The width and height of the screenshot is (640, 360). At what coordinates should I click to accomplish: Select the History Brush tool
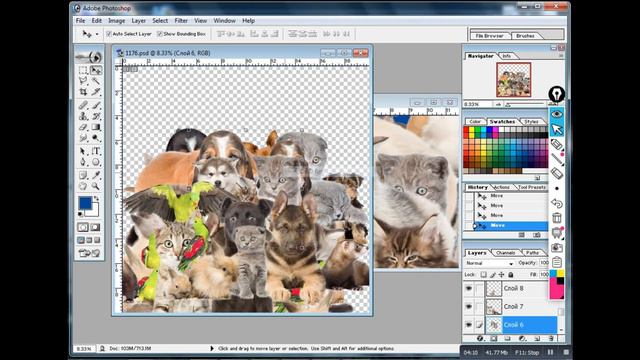pos(96,116)
